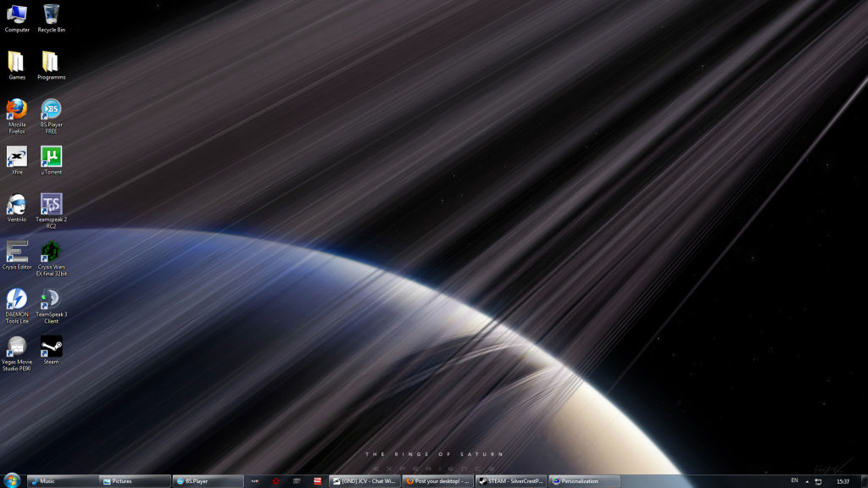
Task: Switch to the Music taskbar window
Action: click(x=63, y=481)
